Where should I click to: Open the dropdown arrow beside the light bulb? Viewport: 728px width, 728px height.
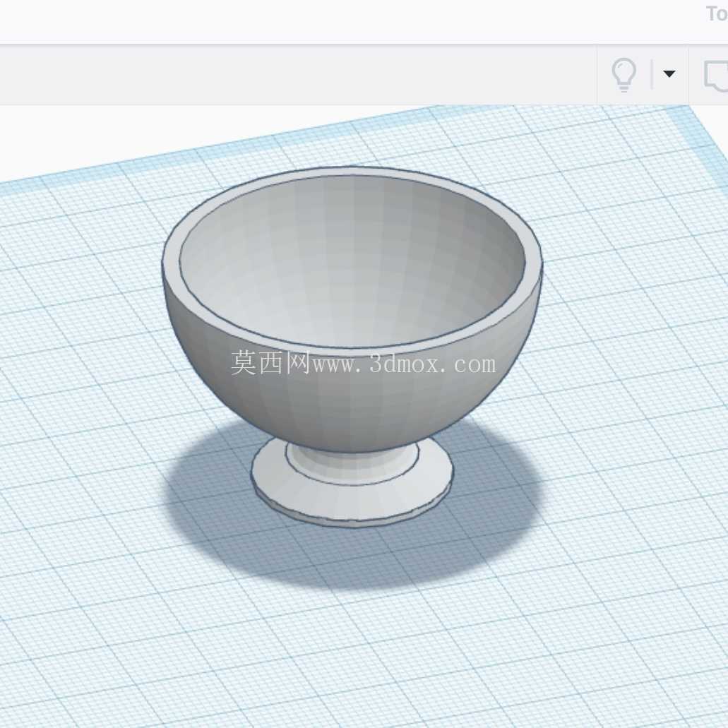tap(669, 74)
